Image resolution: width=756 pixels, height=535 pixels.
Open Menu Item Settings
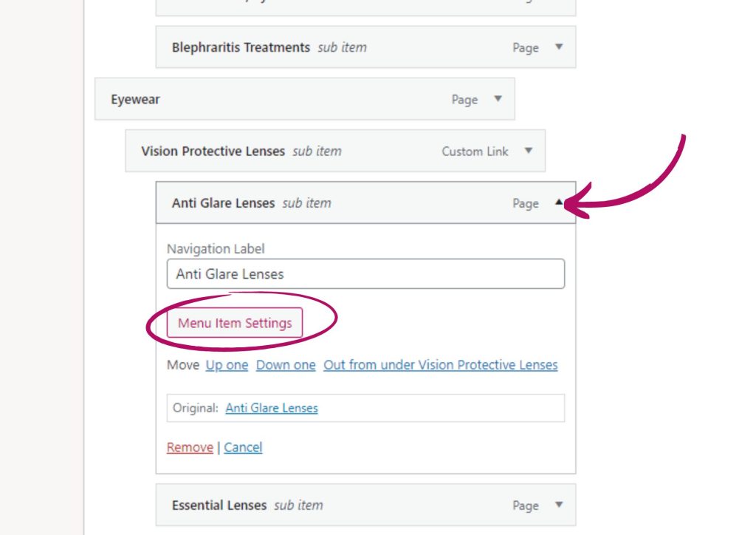(235, 323)
